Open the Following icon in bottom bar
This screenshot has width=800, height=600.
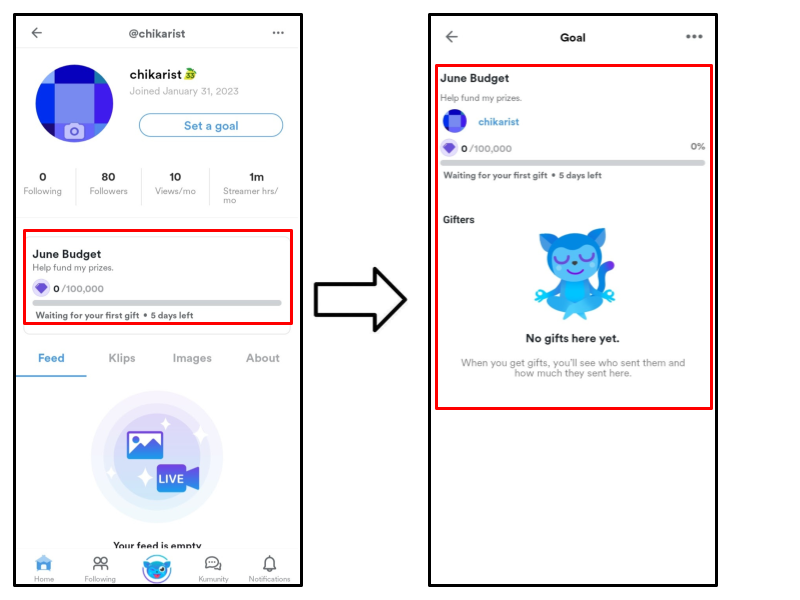(x=101, y=563)
